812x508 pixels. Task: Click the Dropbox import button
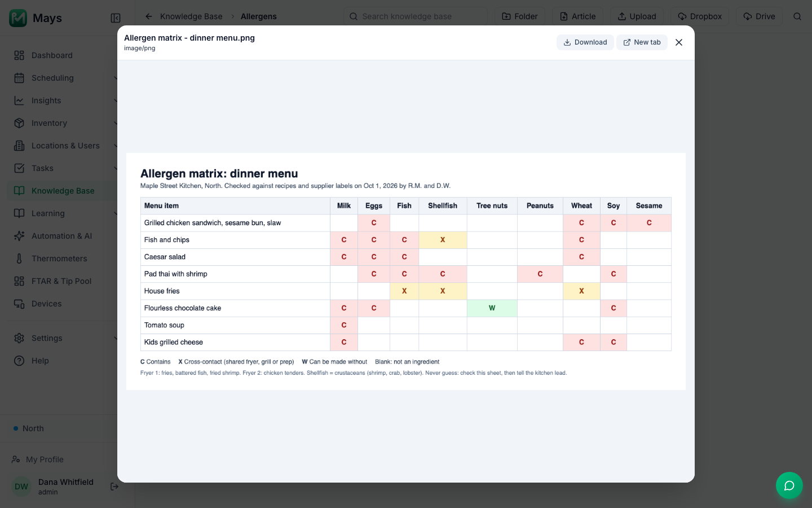[x=700, y=16]
